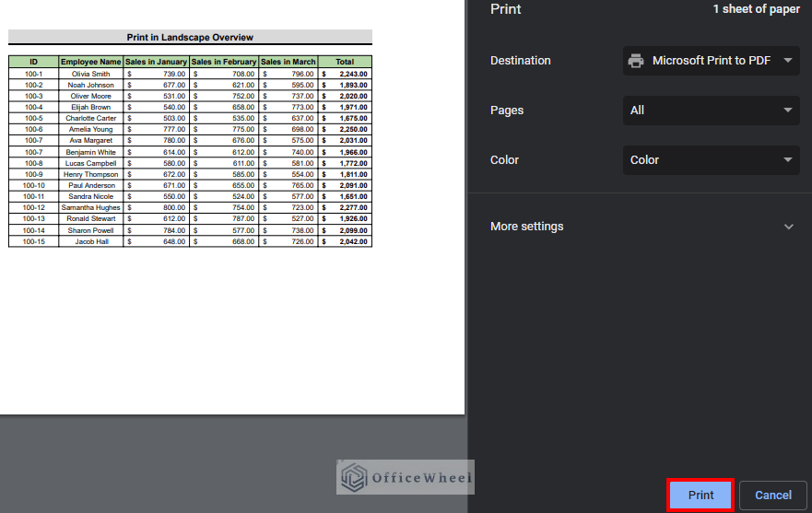Click the 'Destination' label
812x513 pixels.
[521, 61]
